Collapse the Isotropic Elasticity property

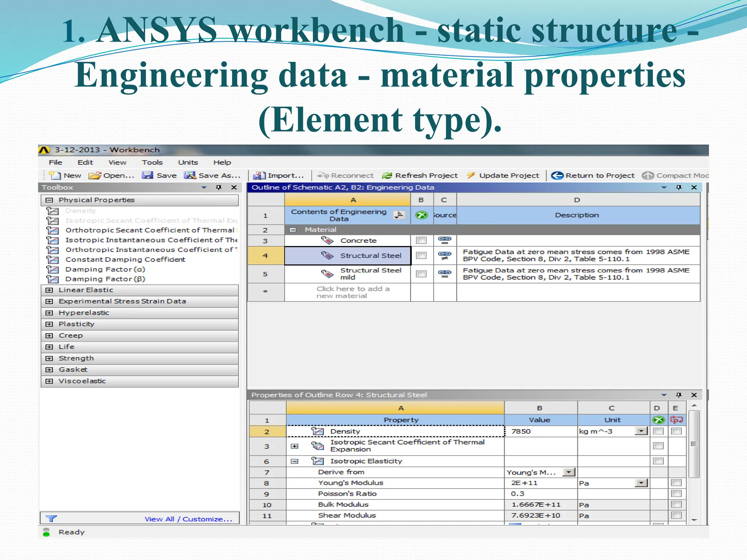(x=295, y=461)
